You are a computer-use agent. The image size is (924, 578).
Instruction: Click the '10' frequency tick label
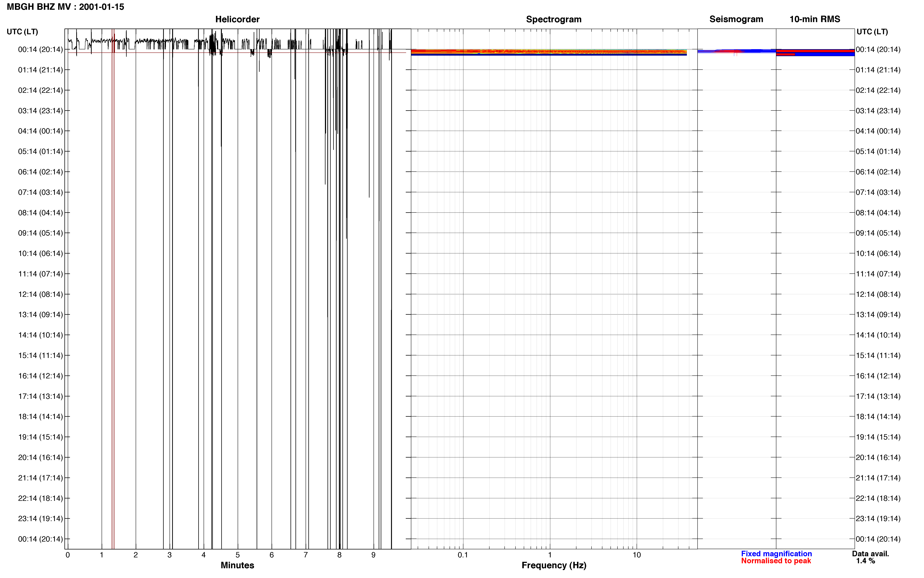637,555
